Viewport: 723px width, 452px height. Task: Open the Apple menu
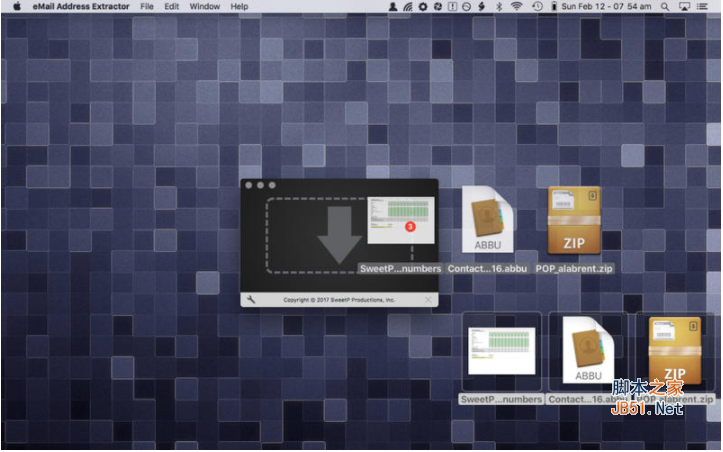click(x=17, y=7)
